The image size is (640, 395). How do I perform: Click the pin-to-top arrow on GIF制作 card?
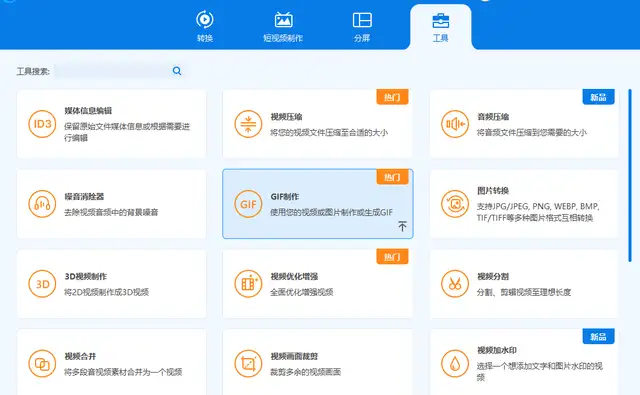[x=402, y=226]
